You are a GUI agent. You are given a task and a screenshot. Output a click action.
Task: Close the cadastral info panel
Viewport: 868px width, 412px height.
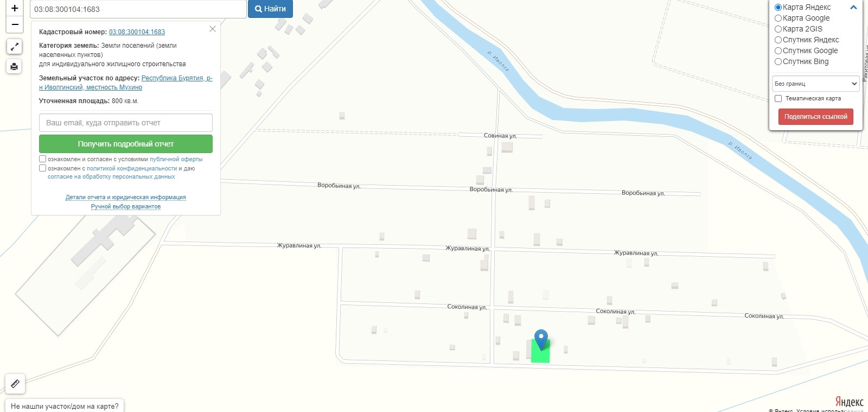click(x=213, y=29)
